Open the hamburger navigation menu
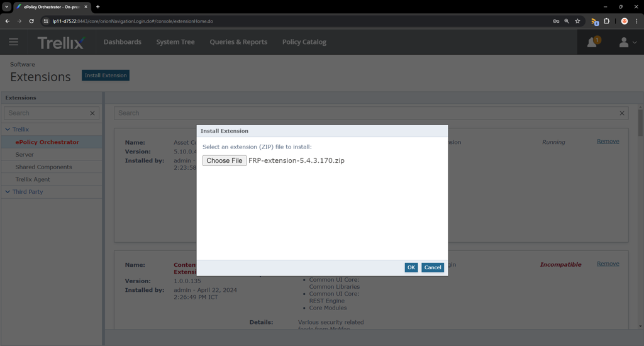This screenshot has height=346, width=644. (x=14, y=42)
